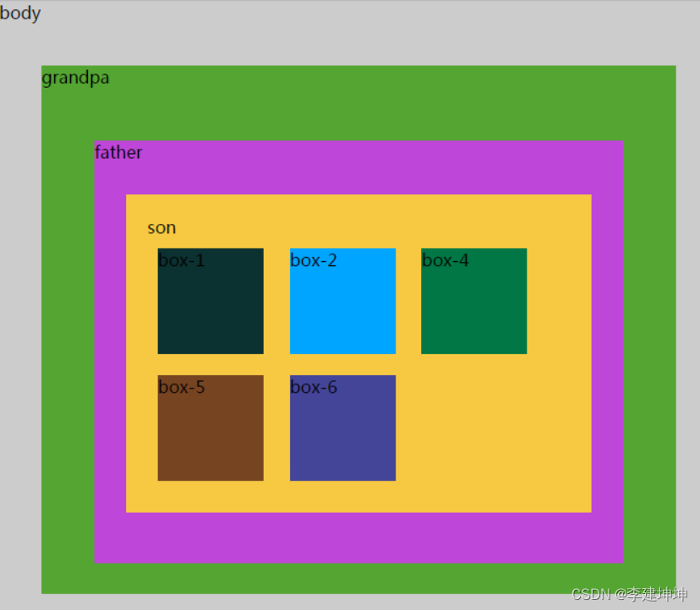Select the 'box-5' label text
The width and height of the screenshot is (700, 610).
click(181, 387)
